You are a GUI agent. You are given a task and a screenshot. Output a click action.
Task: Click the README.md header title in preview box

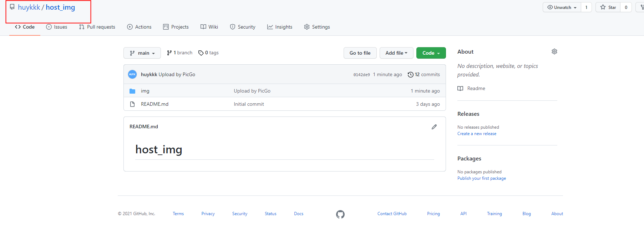[144, 127]
